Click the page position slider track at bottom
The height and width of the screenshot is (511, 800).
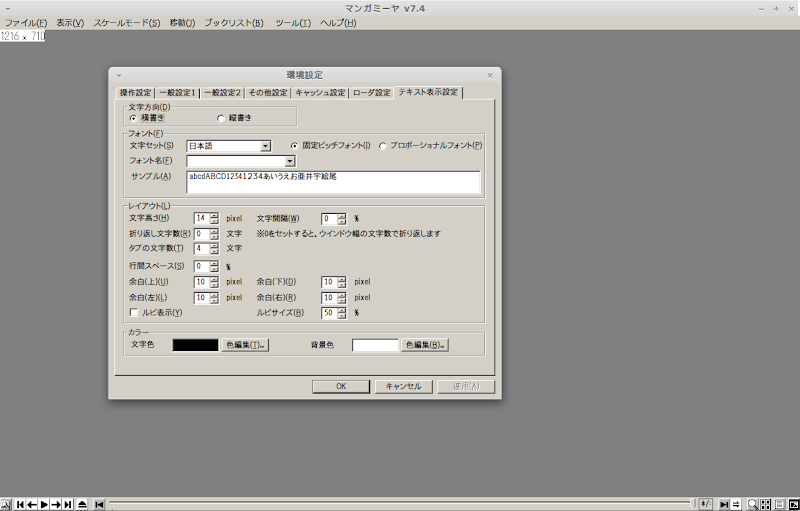[x=401, y=504]
